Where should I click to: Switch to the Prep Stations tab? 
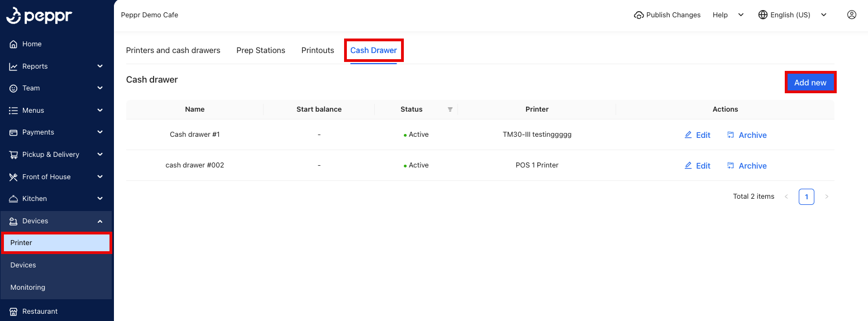coord(260,50)
